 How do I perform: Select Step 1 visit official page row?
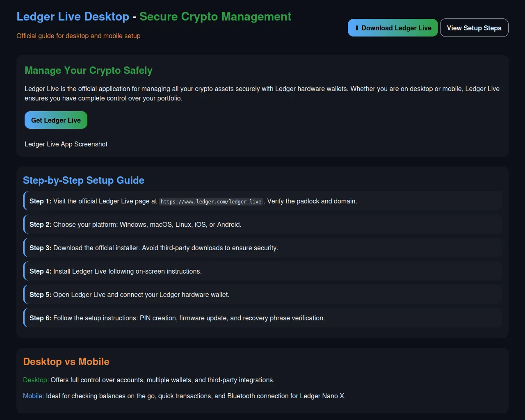pos(262,201)
